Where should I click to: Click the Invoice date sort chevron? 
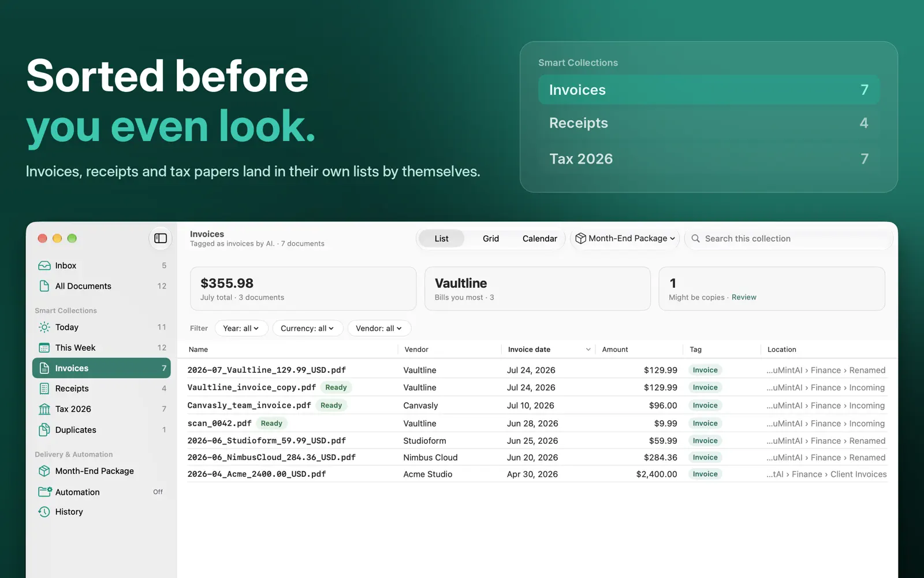click(588, 350)
